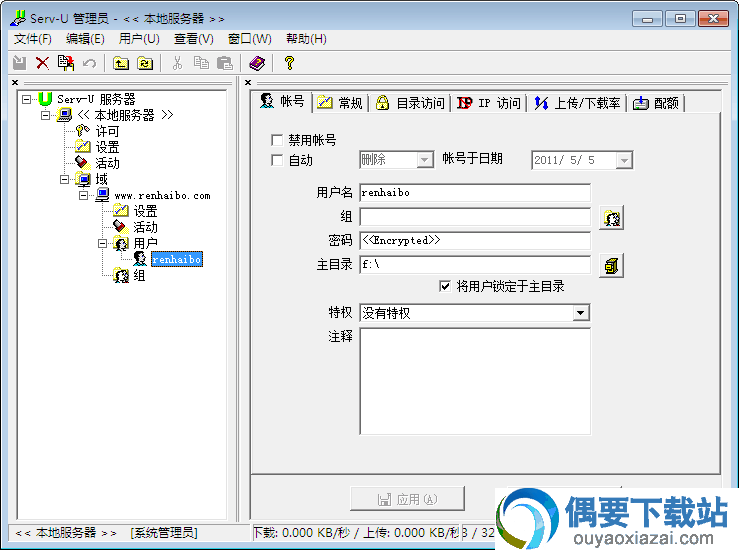Select 活动 under www.renhaibo.com domain
This screenshot has width=739, height=550.
coord(145,227)
